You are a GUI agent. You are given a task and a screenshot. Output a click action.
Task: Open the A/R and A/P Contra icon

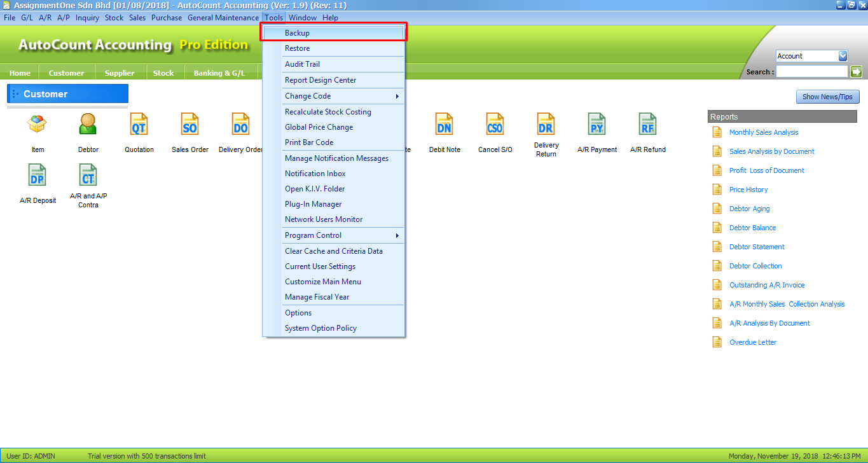(88, 175)
